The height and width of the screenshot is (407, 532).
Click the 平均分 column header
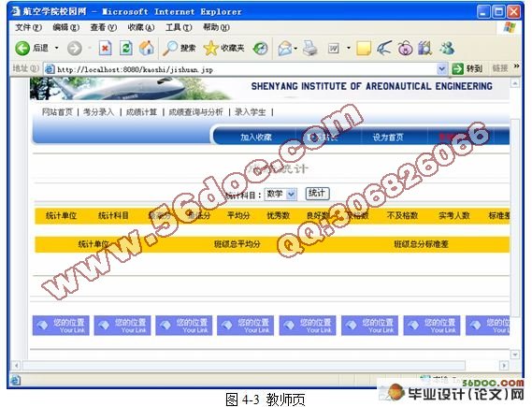[238, 215]
